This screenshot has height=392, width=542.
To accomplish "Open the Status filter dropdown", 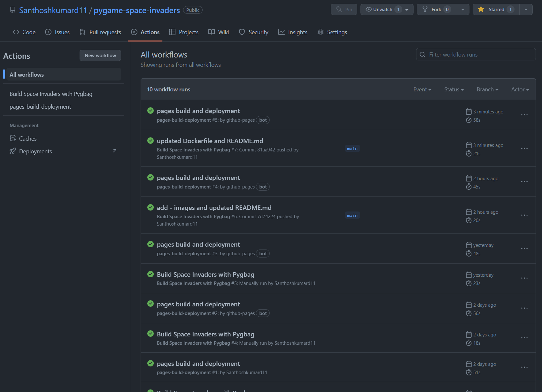I will pos(454,89).
